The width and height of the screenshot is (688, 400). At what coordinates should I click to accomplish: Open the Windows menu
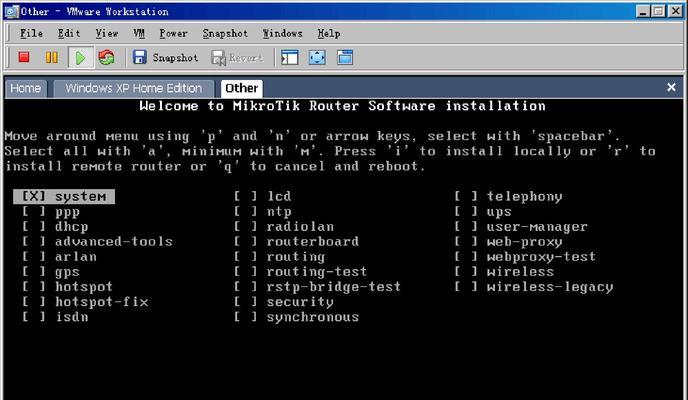pyautogui.click(x=283, y=33)
